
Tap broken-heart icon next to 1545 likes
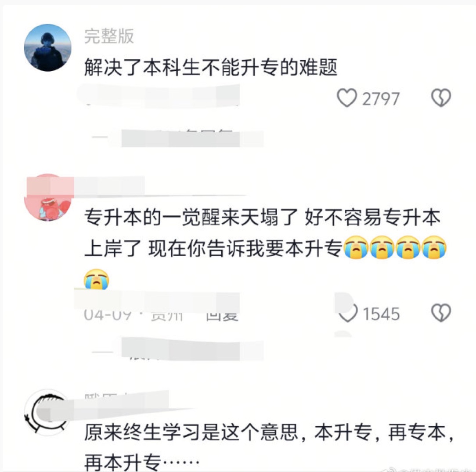point(441,313)
